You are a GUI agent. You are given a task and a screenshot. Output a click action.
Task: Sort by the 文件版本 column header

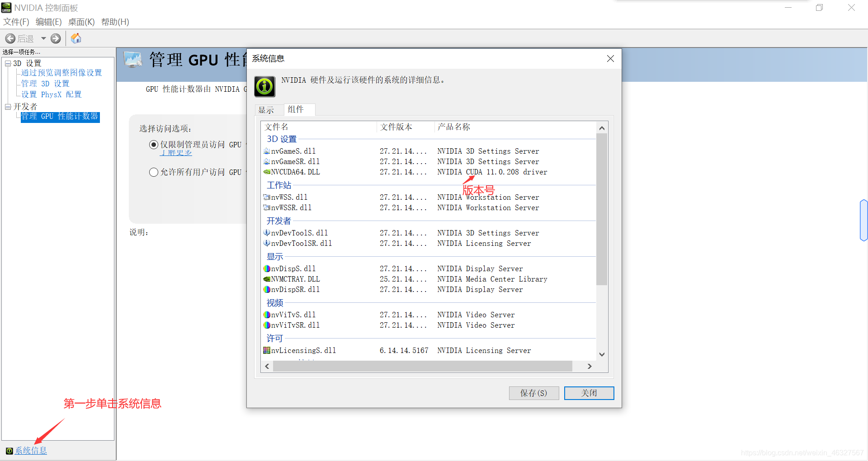[406, 127]
